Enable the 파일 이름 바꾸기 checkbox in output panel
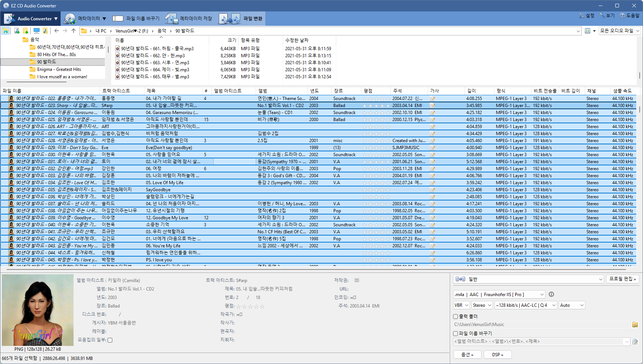 point(456,334)
